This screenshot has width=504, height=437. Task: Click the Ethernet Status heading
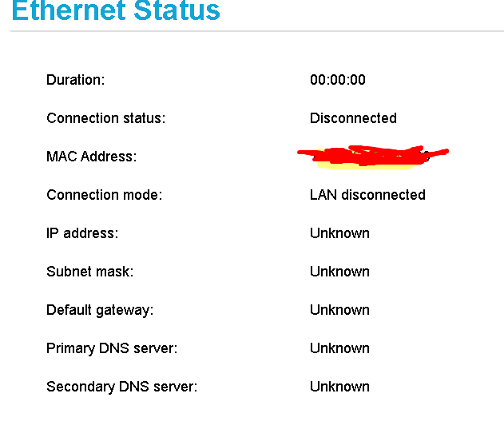point(116,11)
